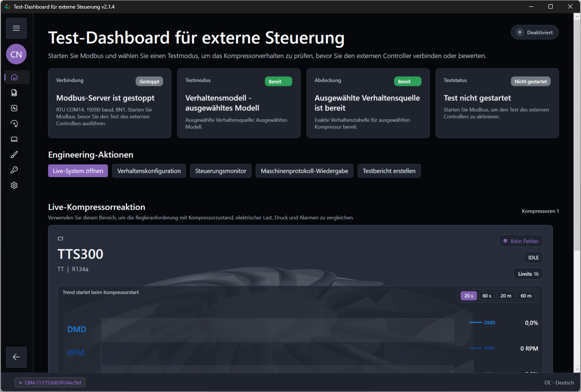Click the DMD legend entry
Screen dimensions: 581x392
483,323
